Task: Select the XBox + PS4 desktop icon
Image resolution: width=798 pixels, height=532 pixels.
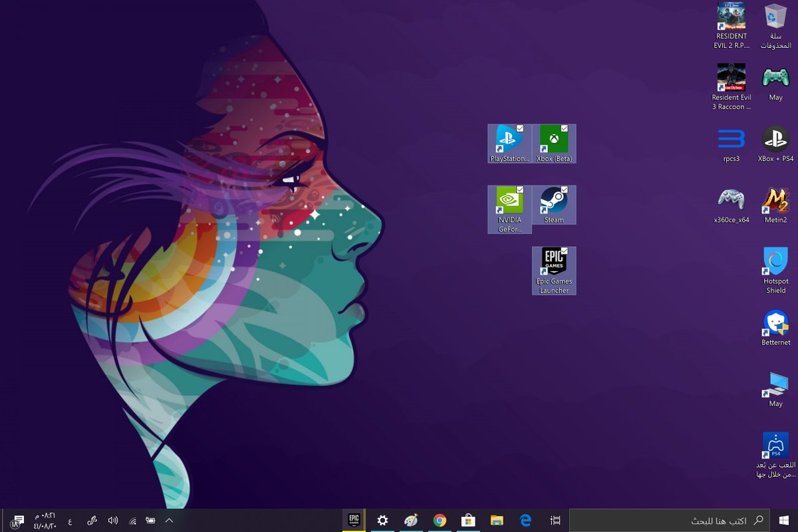Action: click(x=775, y=144)
